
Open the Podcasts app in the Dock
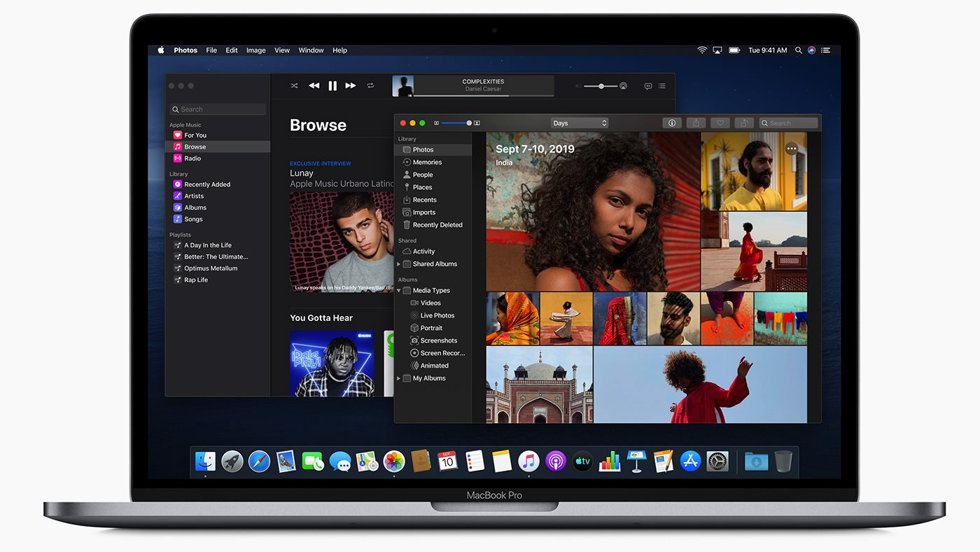(x=556, y=461)
